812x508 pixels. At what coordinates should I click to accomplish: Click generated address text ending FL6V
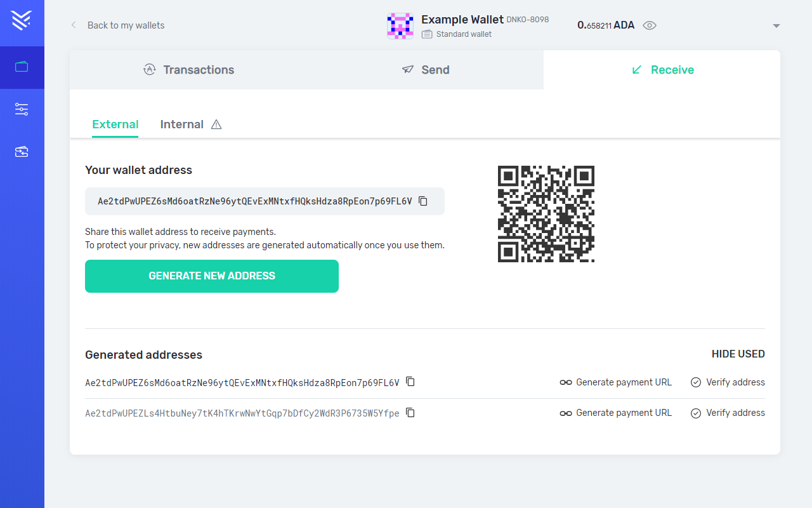242,382
